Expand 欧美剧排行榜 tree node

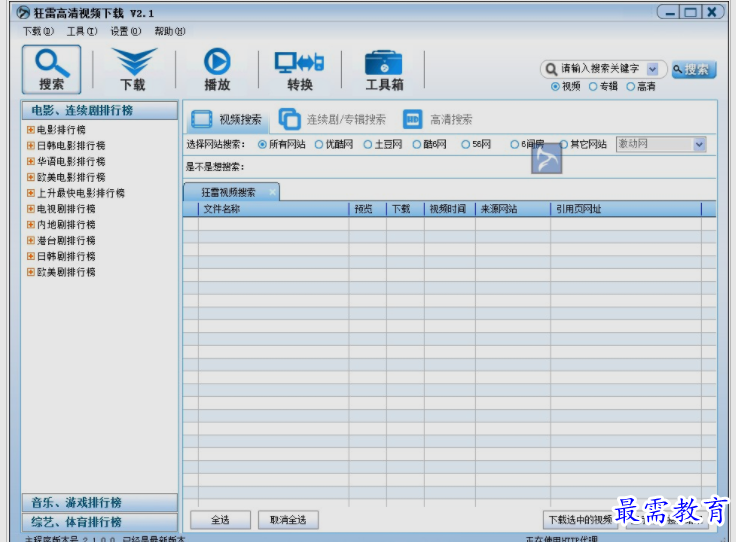click(31, 272)
